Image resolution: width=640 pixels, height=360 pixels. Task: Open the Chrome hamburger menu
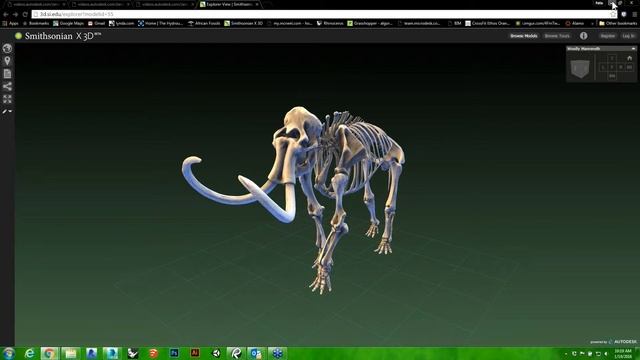point(634,14)
